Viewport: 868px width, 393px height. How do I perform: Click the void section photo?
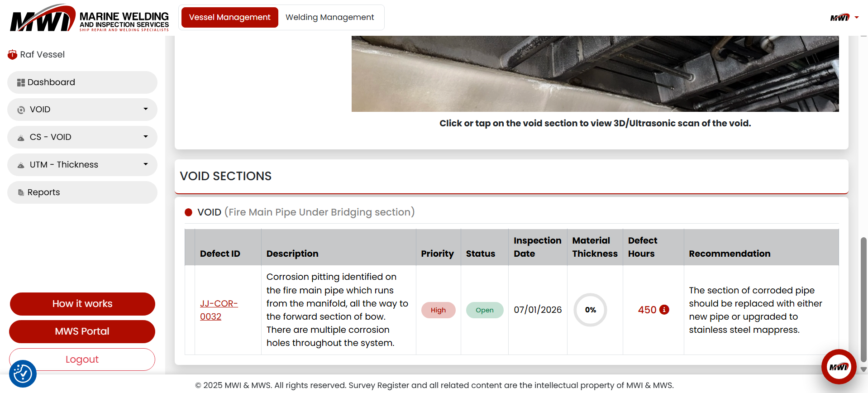595,74
